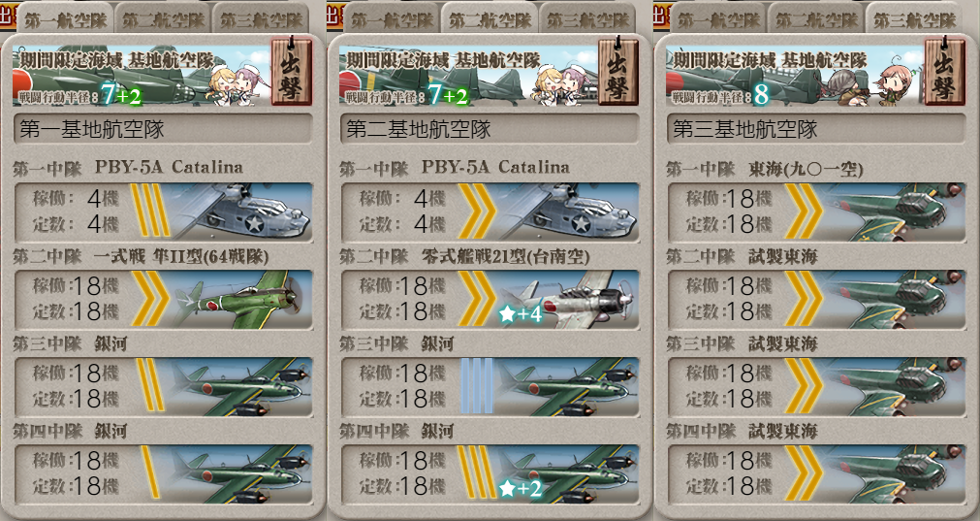
Task: Click the fourth squadron 銀河 slot in first base
Action: pyautogui.click(x=163, y=474)
